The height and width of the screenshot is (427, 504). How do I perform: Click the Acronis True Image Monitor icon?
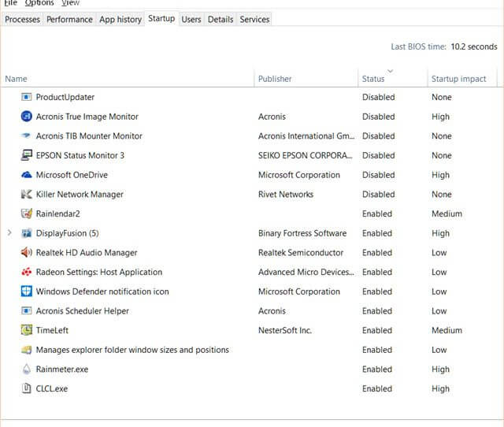click(26, 117)
